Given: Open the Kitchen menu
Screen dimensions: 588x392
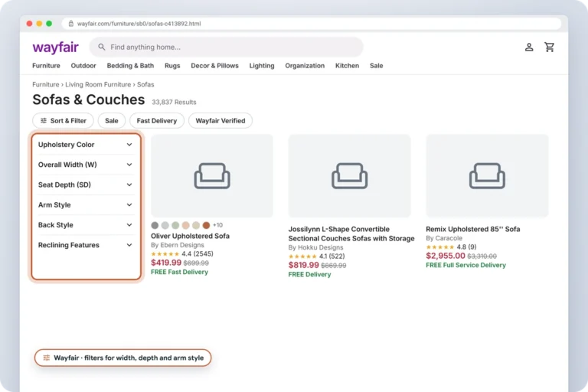Looking at the screenshot, I should click(x=348, y=66).
